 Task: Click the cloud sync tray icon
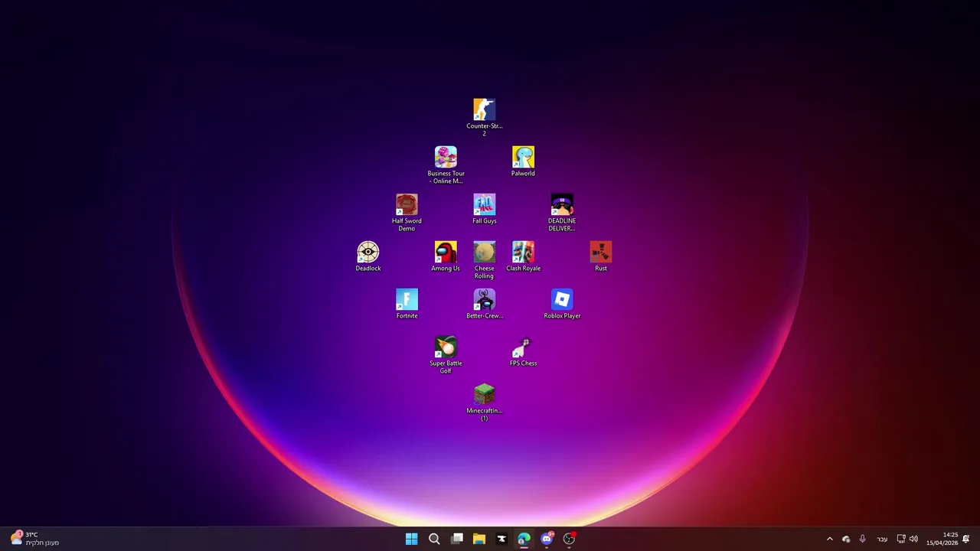(x=846, y=539)
